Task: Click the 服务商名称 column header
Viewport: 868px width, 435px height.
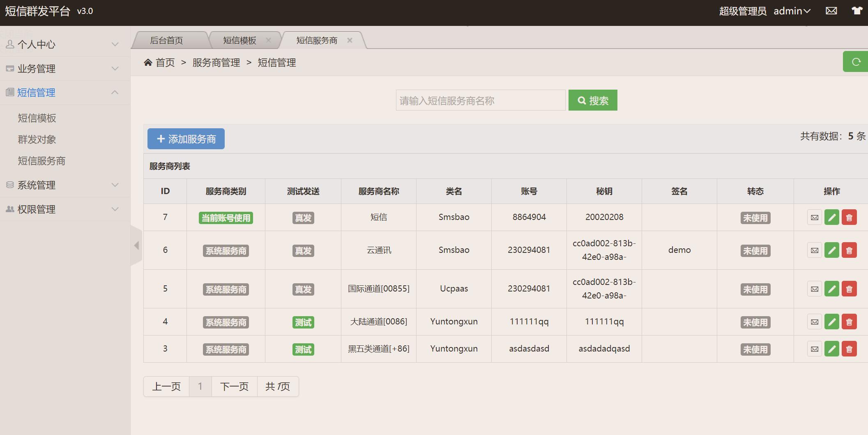Action: (379, 191)
